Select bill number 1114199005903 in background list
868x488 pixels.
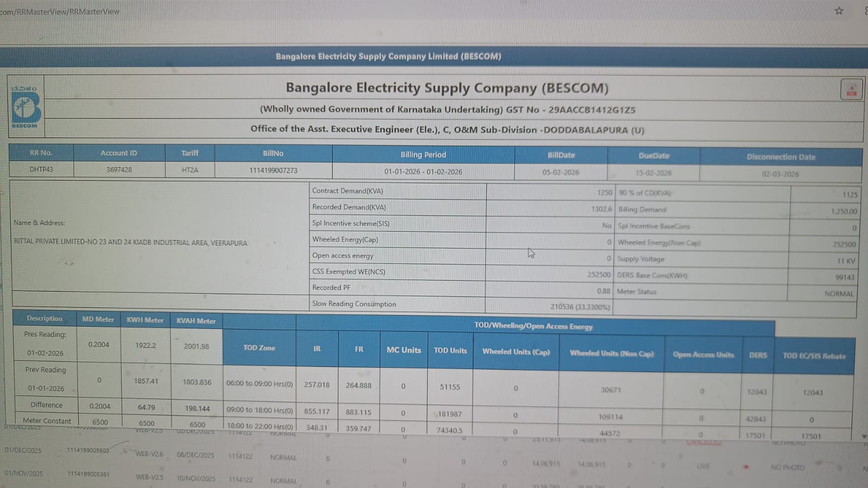88,451
